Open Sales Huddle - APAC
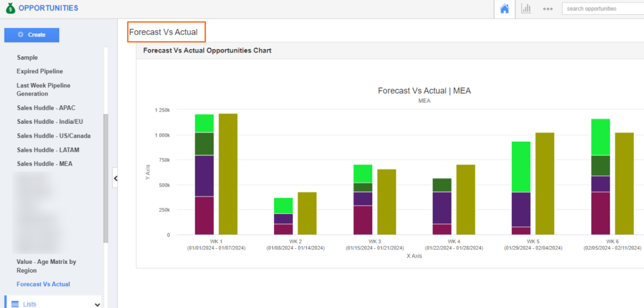The height and width of the screenshot is (308, 644). pos(46,108)
